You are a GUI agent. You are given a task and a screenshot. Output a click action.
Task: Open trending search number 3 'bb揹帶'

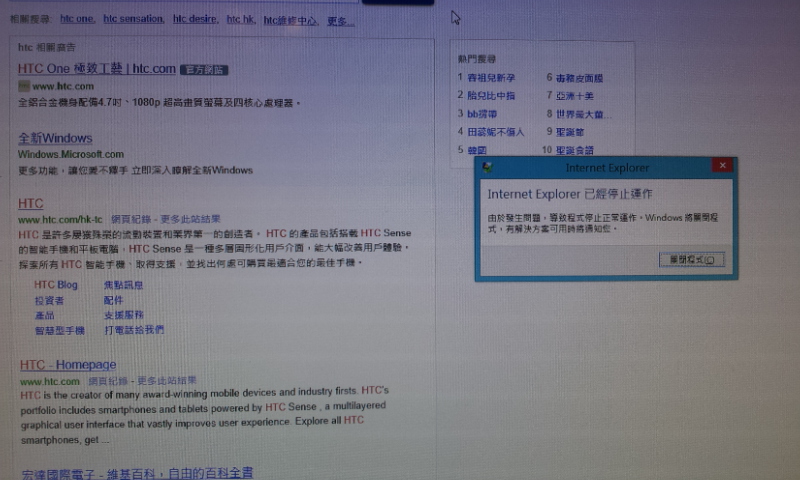pos(482,114)
